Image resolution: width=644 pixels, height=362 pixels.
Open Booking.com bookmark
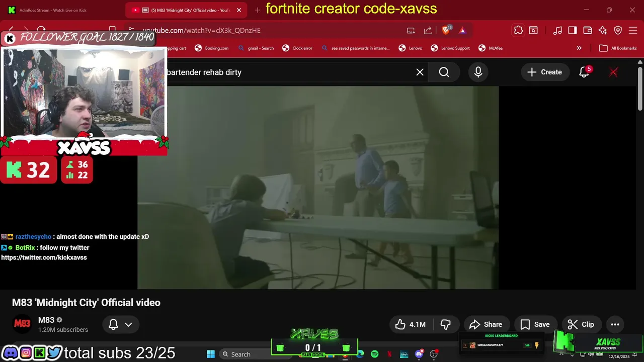pyautogui.click(x=212, y=48)
